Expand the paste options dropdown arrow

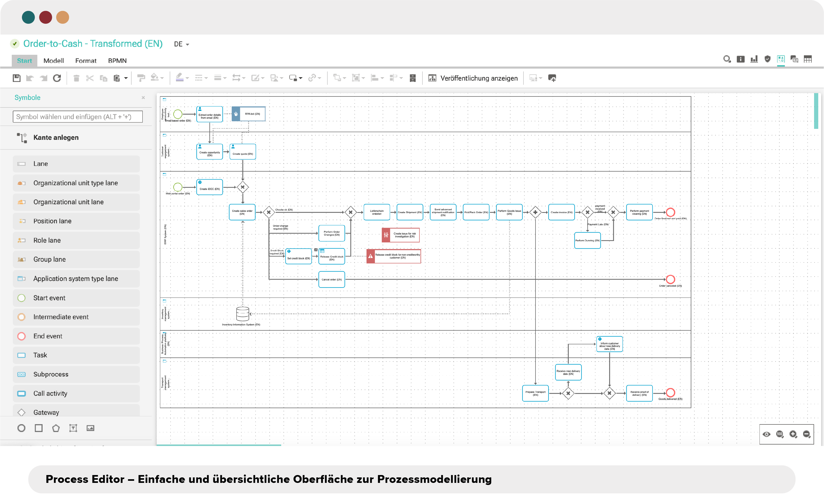click(126, 78)
